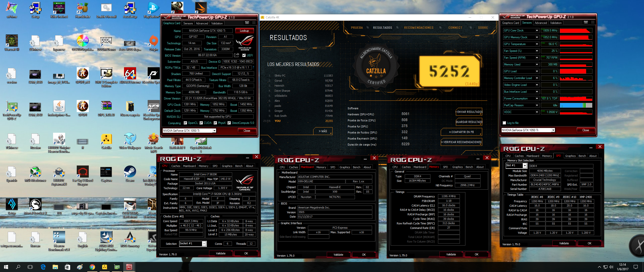Screen dimensions: 644x272
Task: Open Microsoft Edge from the taskbar
Action: 43,267
